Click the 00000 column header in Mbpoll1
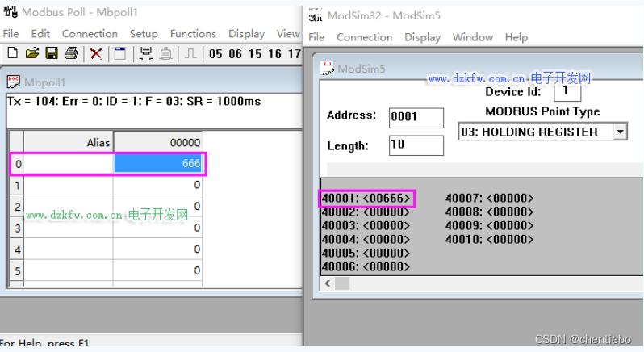Screen dimensions: 644x352 pos(157,142)
